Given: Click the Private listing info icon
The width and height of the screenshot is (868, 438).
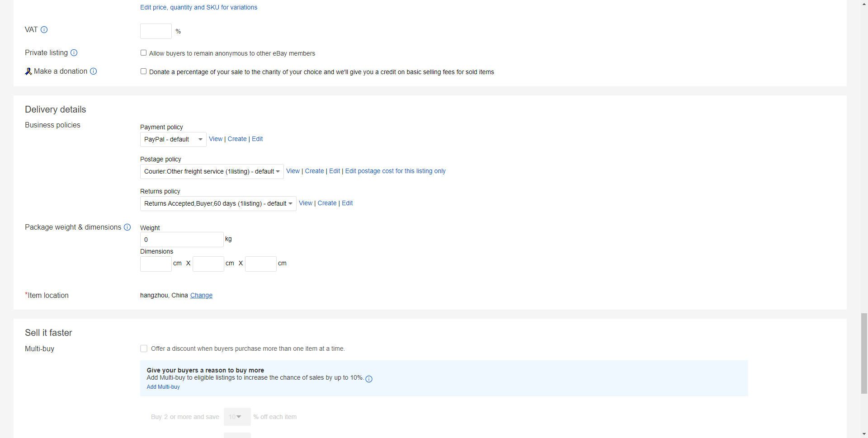Looking at the screenshot, I should click(74, 53).
